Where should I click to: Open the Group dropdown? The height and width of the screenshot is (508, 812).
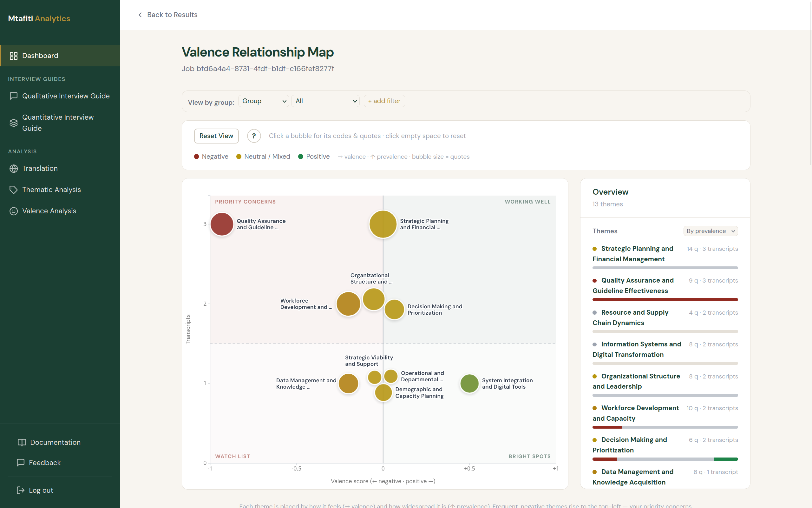264,101
